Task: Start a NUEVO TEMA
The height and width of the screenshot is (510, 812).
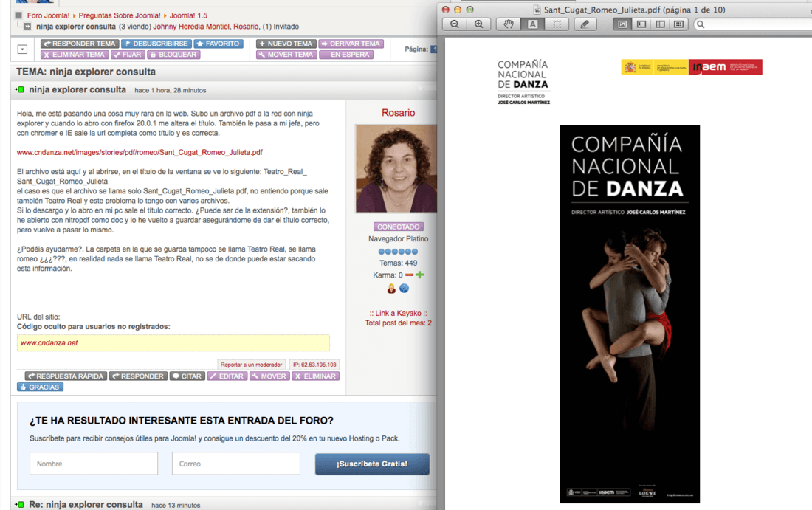Action: [x=286, y=44]
